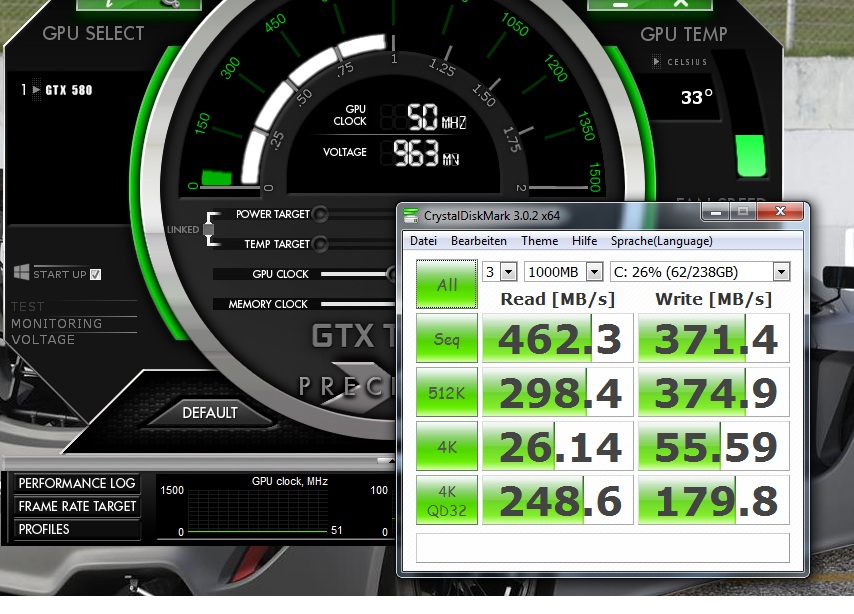Open the Theme menu
The width and height of the screenshot is (854, 614).
pyautogui.click(x=539, y=241)
